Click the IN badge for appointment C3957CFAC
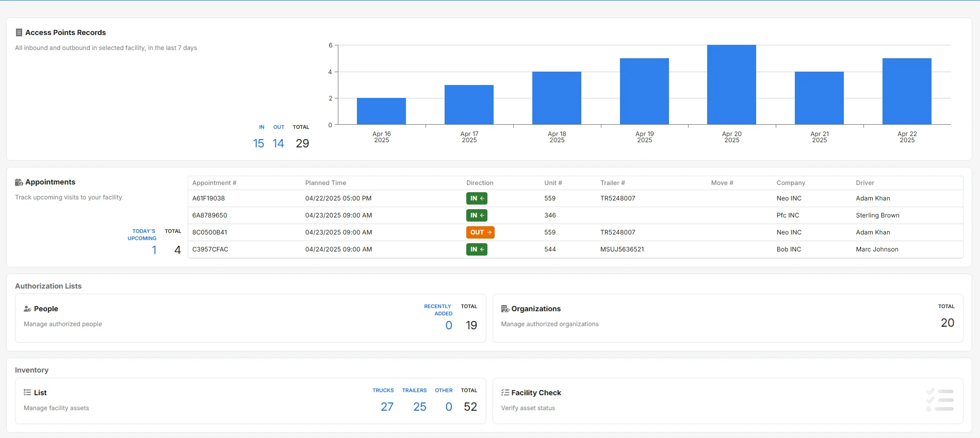This screenshot has height=438, width=980. 477,249
